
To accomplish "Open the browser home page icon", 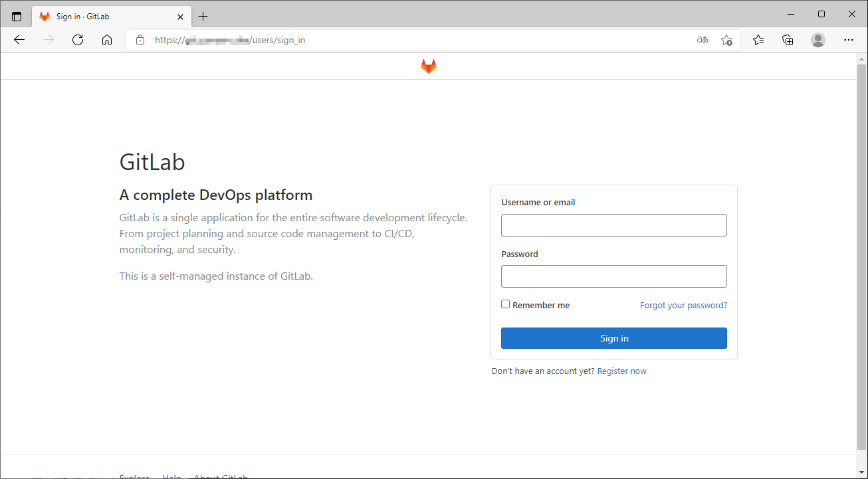I will coord(107,40).
